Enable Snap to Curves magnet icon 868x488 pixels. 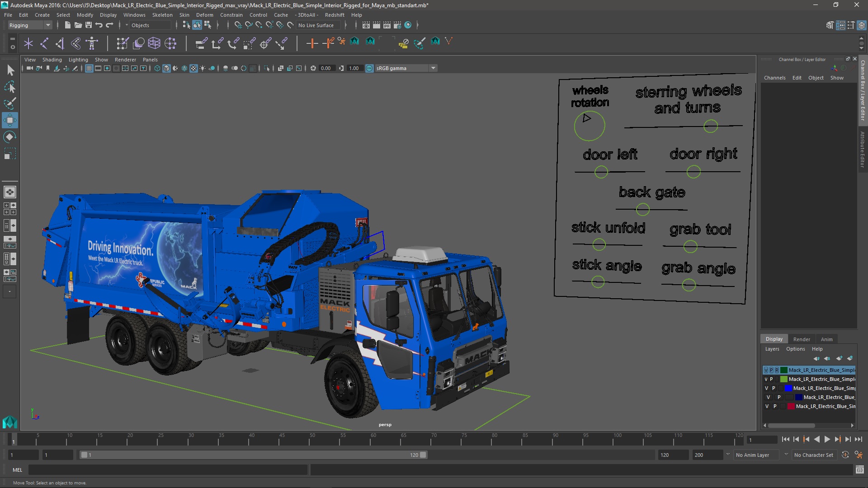click(249, 25)
